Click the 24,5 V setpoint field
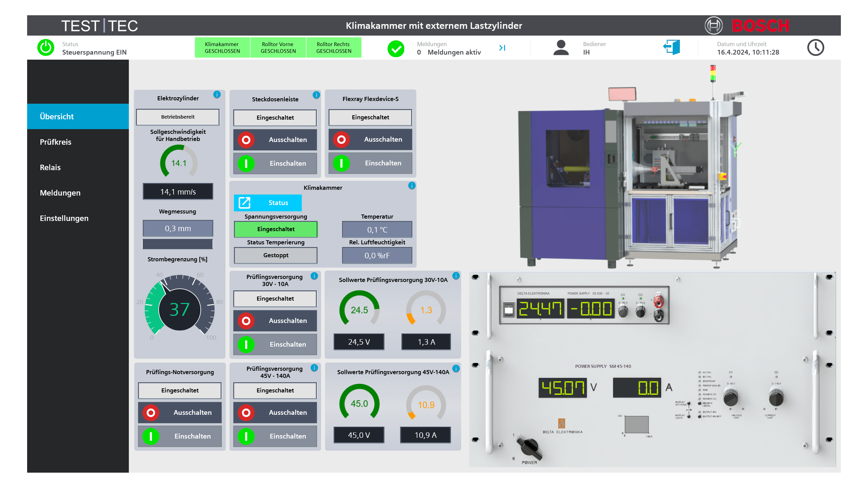Image resolution: width=868 pixels, height=488 pixels. 359,342
